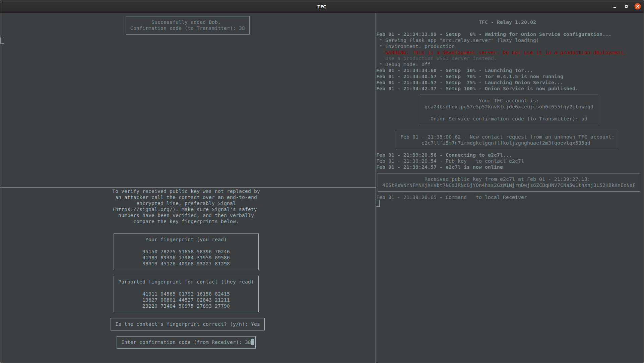Click the 'Successfully added Bob' message box
This screenshot has height=363, width=644.
pos(187,25)
